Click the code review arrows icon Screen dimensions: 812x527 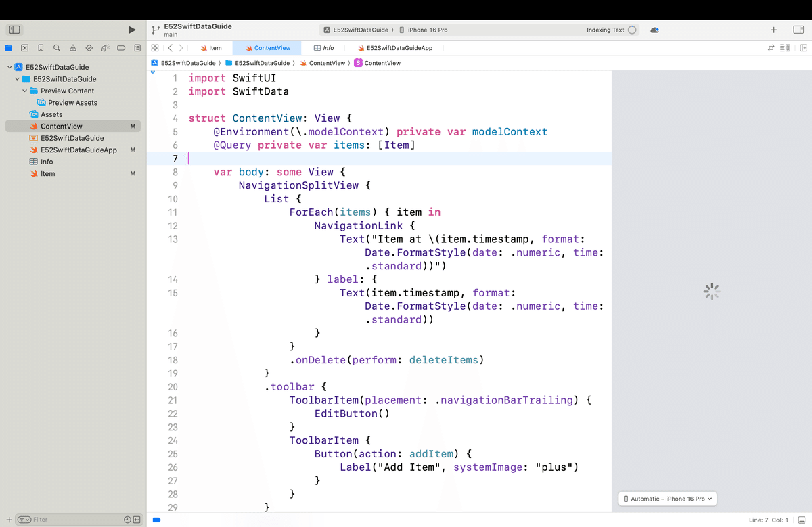769,48
